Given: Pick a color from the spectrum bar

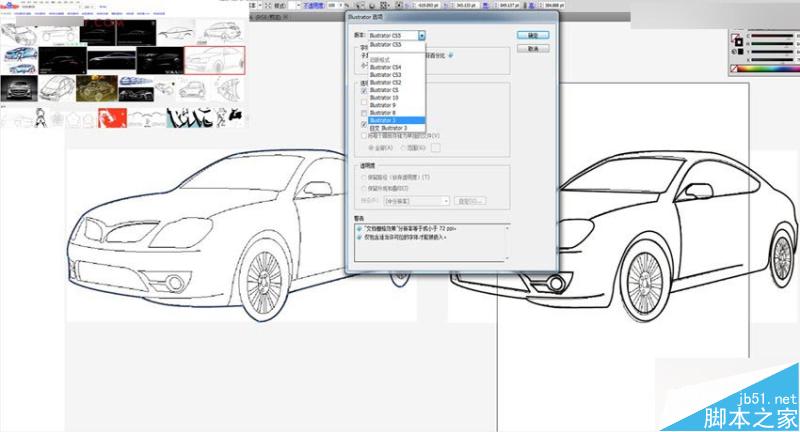Looking at the screenshot, I should pos(769,69).
